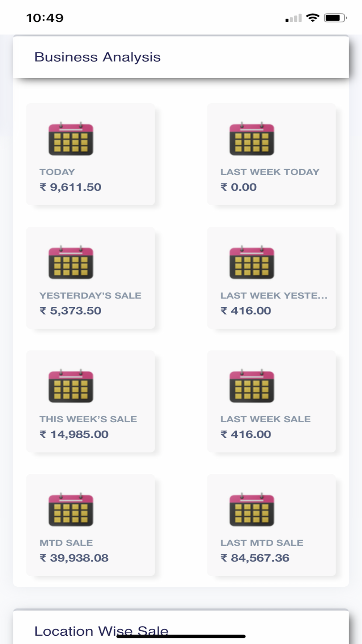Viewport: 362px width, 644px height.
Task: Tap the Wi-Fi status icon
Action: tap(313, 18)
